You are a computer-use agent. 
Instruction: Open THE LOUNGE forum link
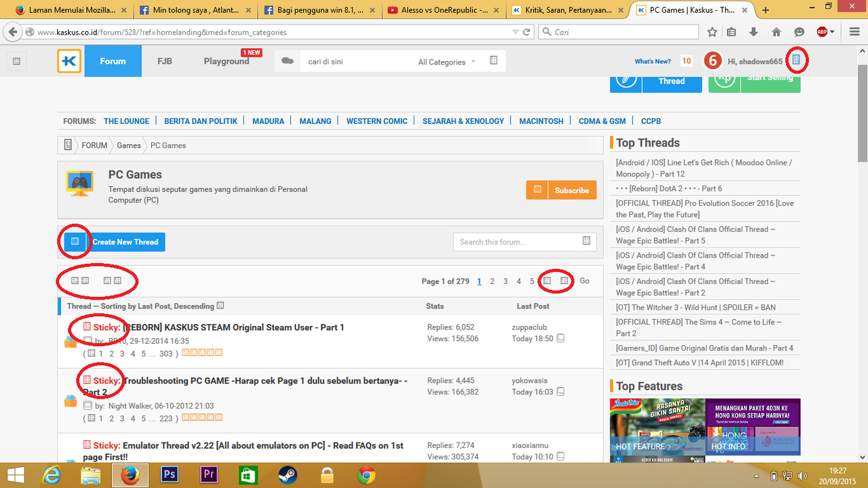[x=126, y=121]
